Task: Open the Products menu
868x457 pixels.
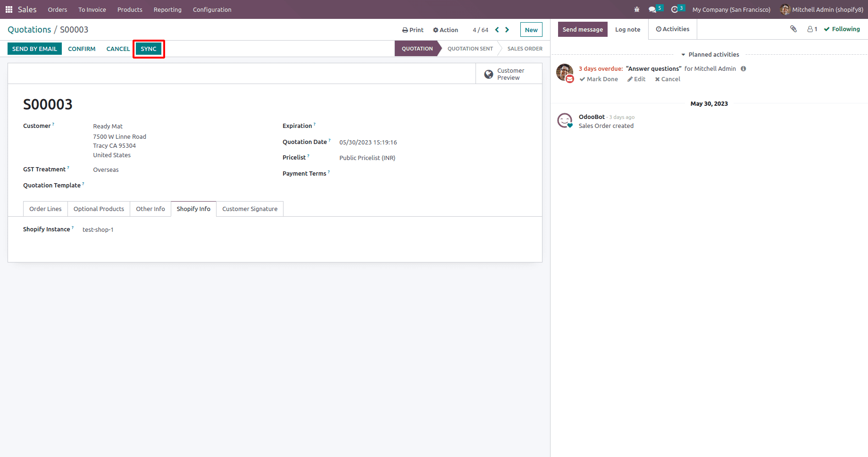Action: coord(130,9)
